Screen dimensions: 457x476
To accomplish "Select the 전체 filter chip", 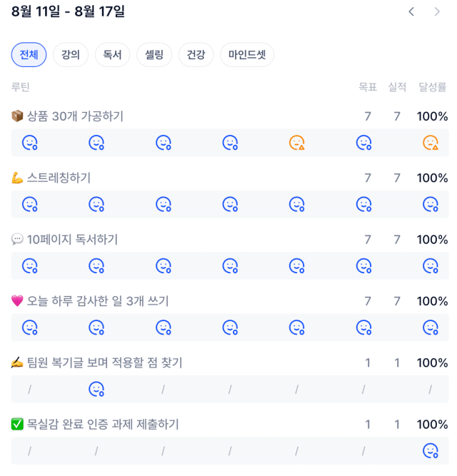I will point(29,55).
